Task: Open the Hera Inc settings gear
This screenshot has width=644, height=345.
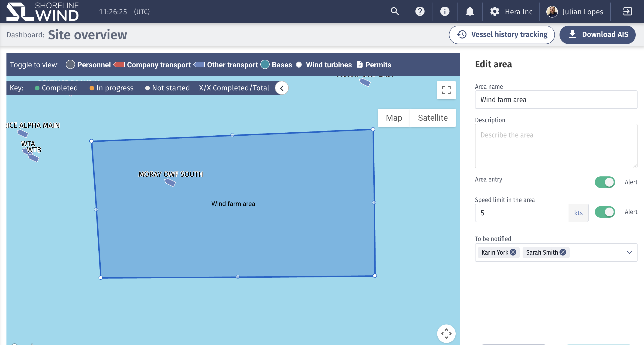Action: click(x=494, y=12)
